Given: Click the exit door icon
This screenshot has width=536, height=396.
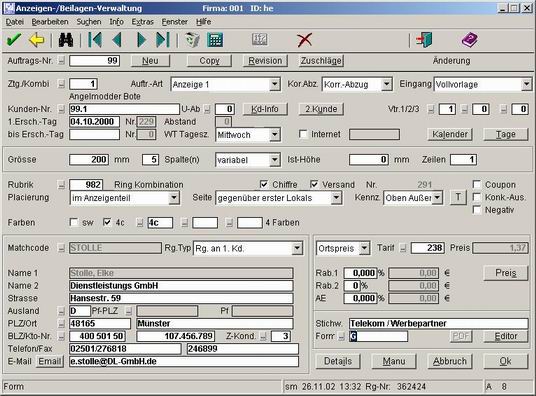Looking at the screenshot, I should click(x=424, y=40).
